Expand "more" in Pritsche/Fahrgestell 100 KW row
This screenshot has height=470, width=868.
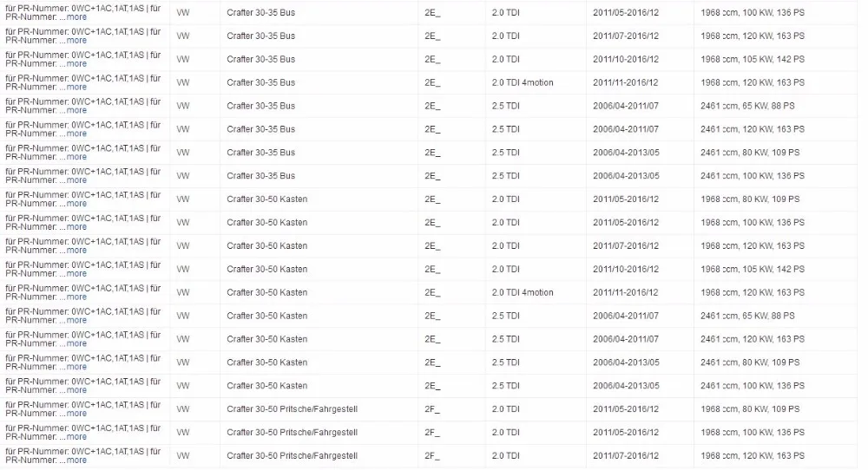76,437
